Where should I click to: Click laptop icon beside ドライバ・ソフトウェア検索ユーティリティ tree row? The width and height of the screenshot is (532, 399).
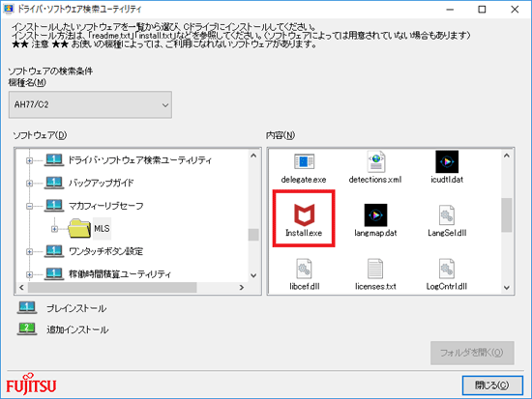click(54, 160)
